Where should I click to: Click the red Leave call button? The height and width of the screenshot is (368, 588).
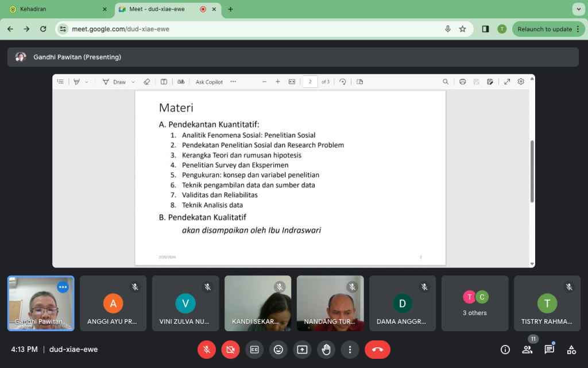(377, 349)
